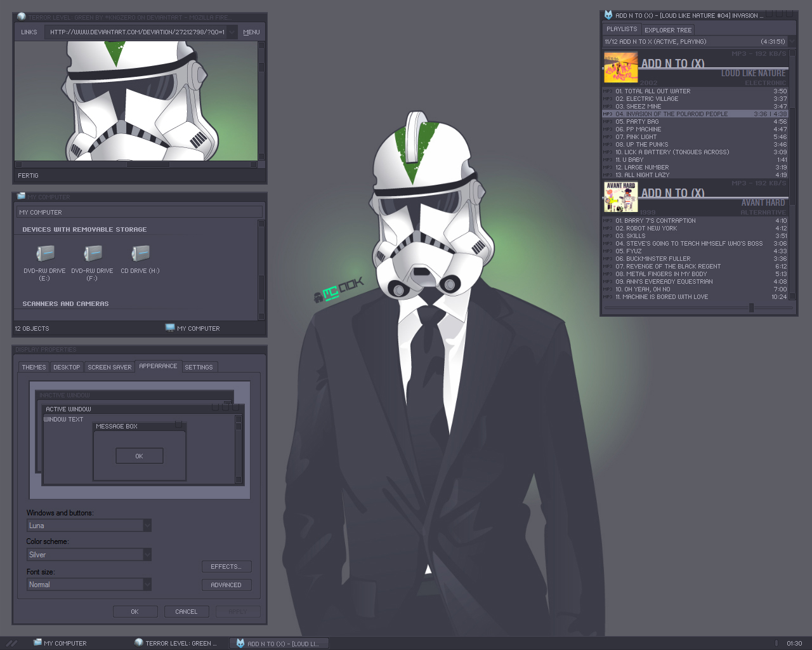This screenshot has width=812, height=650.
Task: Select track 10. Lick A Battery (Tongues Across)
Action: [695, 152]
